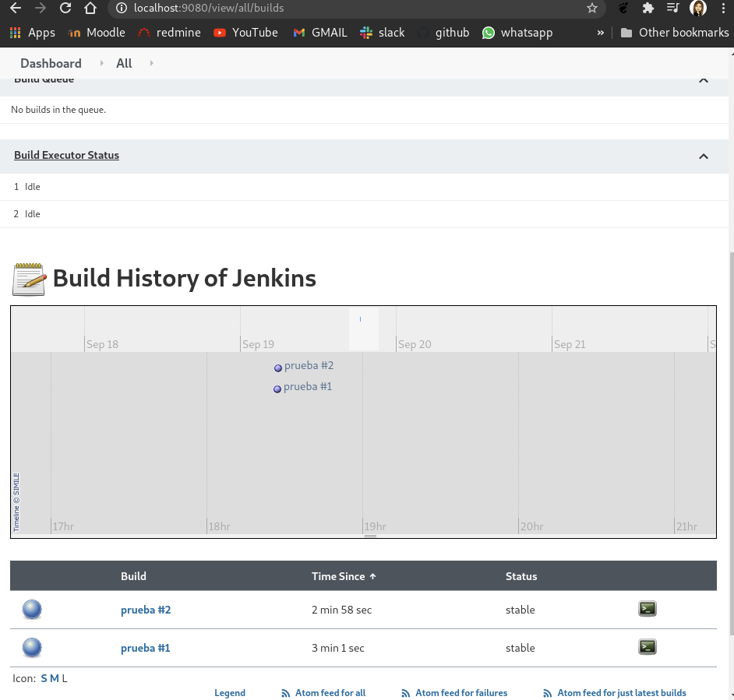Click blue status ball for prueba #2
This screenshot has height=700, width=734.
click(x=32, y=610)
